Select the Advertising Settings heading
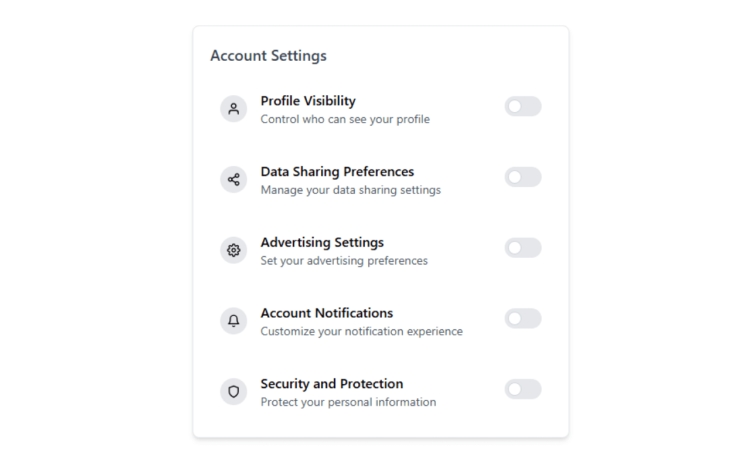The image size is (750, 469). 322,242
